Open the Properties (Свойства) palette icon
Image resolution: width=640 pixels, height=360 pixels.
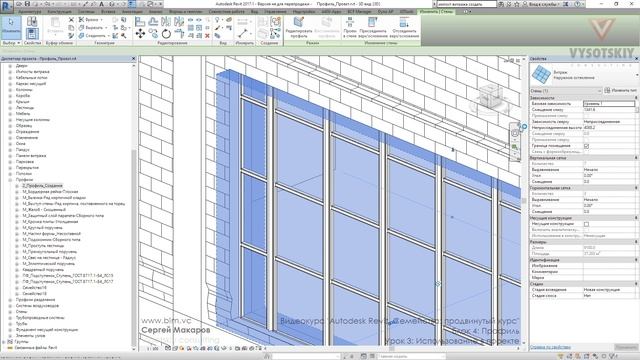32,33
